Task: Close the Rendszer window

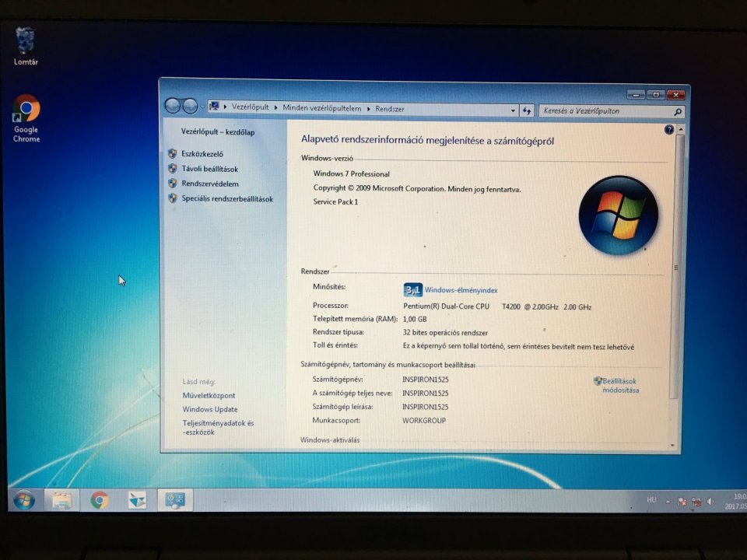Action: pyautogui.click(x=675, y=95)
